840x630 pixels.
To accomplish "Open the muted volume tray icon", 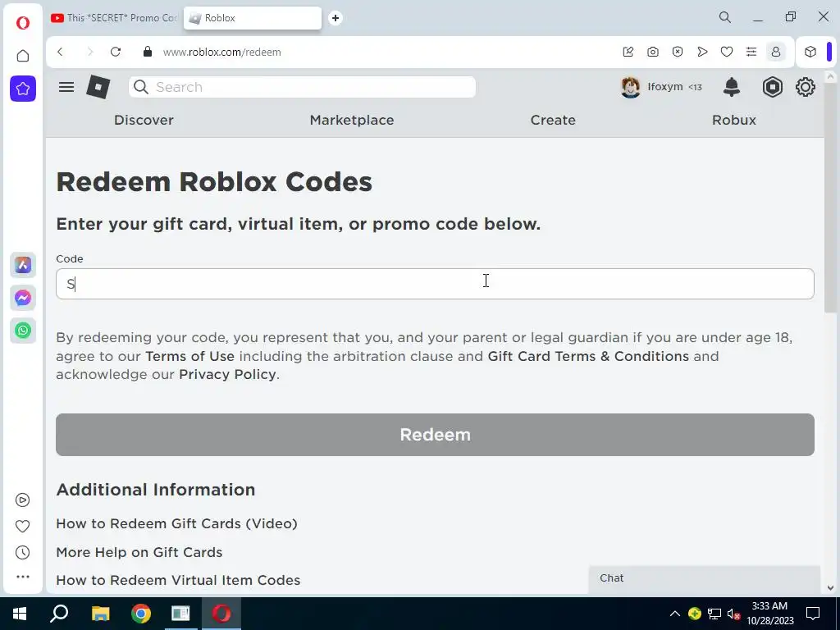I will [x=733, y=614].
